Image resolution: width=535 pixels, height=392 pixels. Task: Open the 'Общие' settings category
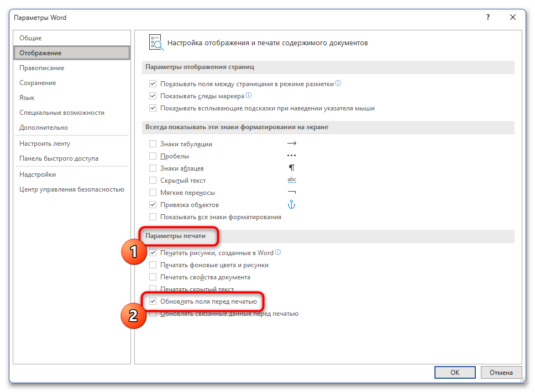tap(72, 38)
